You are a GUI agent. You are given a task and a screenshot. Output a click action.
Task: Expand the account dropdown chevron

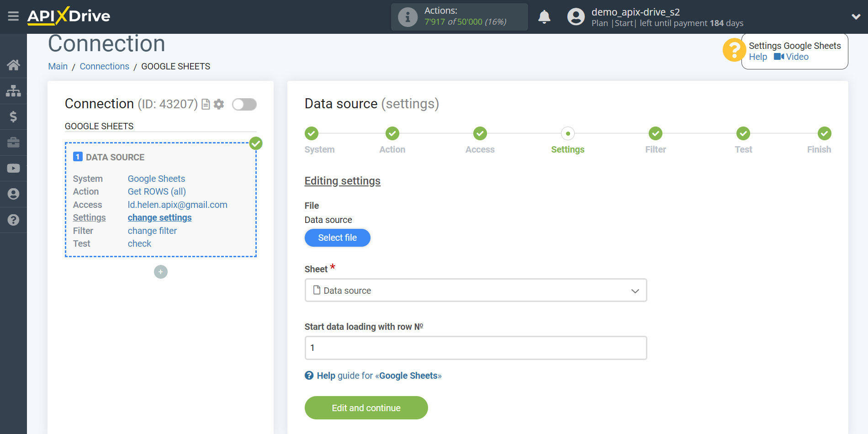click(x=856, y=17)
